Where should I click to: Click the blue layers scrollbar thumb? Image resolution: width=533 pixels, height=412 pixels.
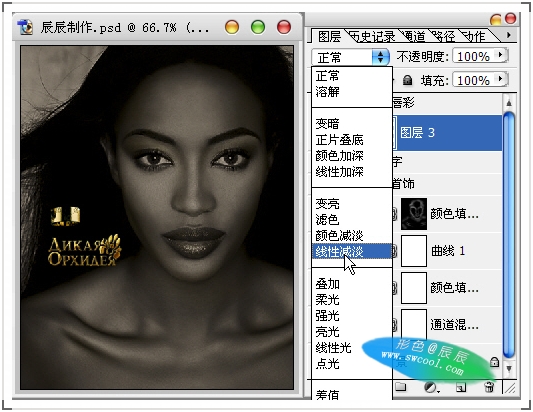click(509, 235)
